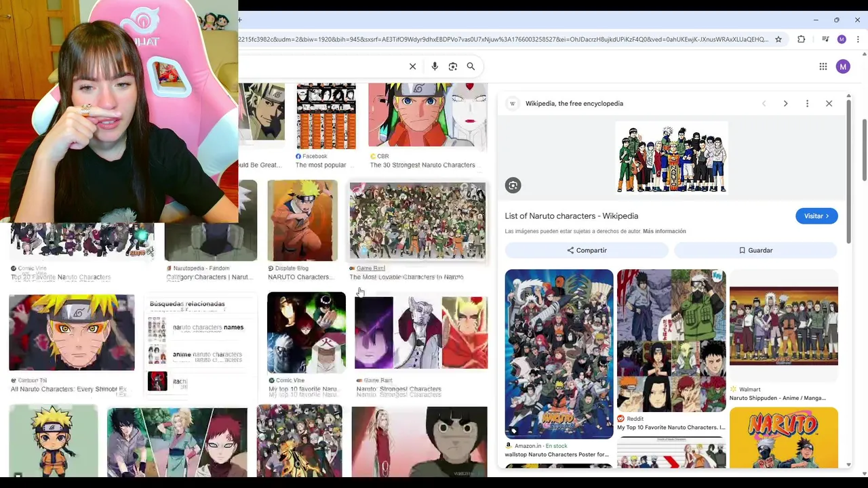This screenshot has height=488, width=868.
Task: Click the magnifier search button
Action: pyautogui.click(x=471, y=66)
